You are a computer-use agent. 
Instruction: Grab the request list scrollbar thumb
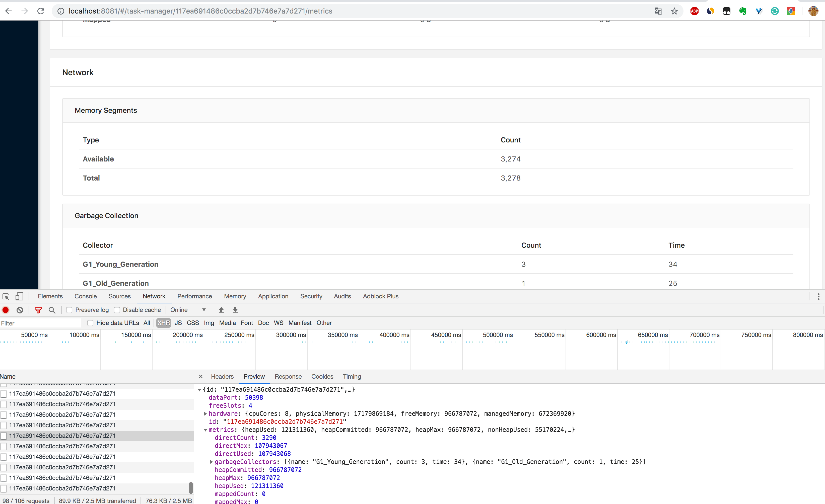pyautogui.click(x=191, y=488)
